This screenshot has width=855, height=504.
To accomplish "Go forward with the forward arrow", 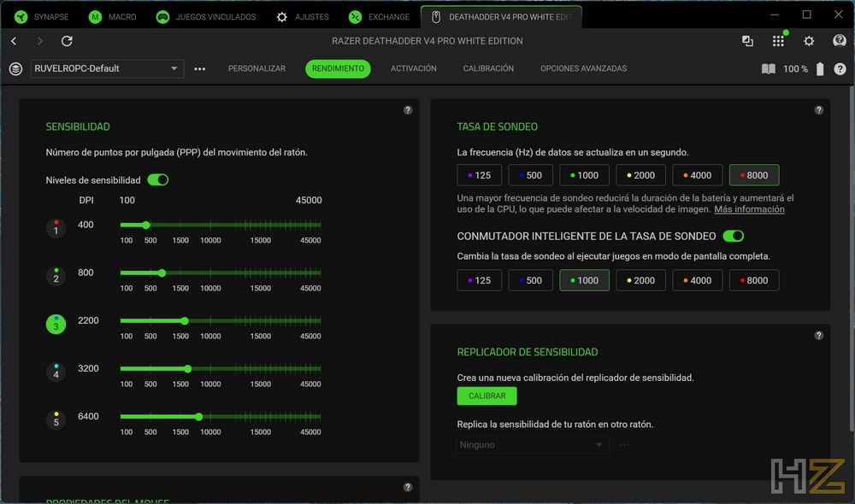I will point(40,41).
